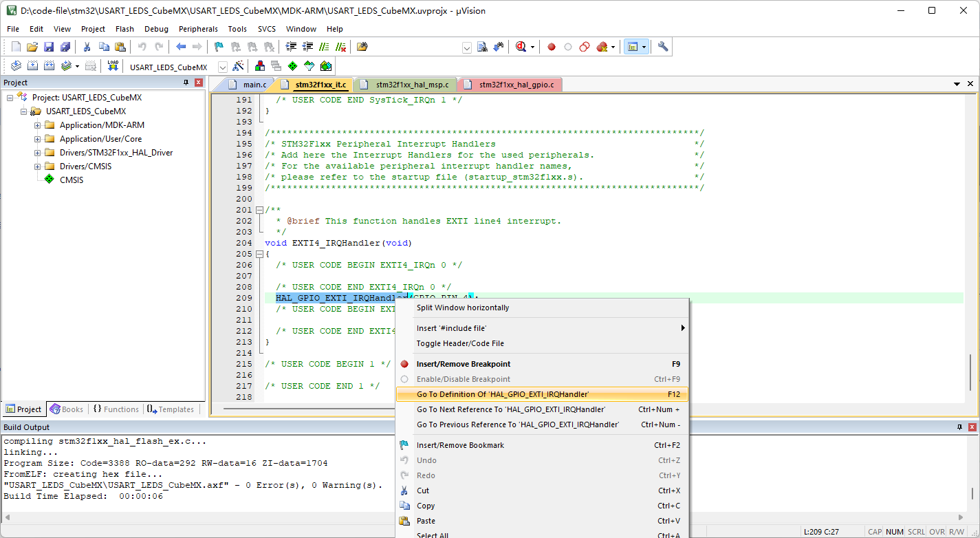Click the Open file toolbar icon
The width and height of the screenshot is (980, 538).
tap(32, 47)
